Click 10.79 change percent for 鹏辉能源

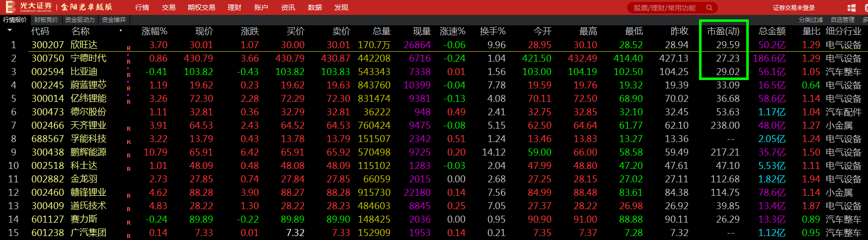coord(156,152)
